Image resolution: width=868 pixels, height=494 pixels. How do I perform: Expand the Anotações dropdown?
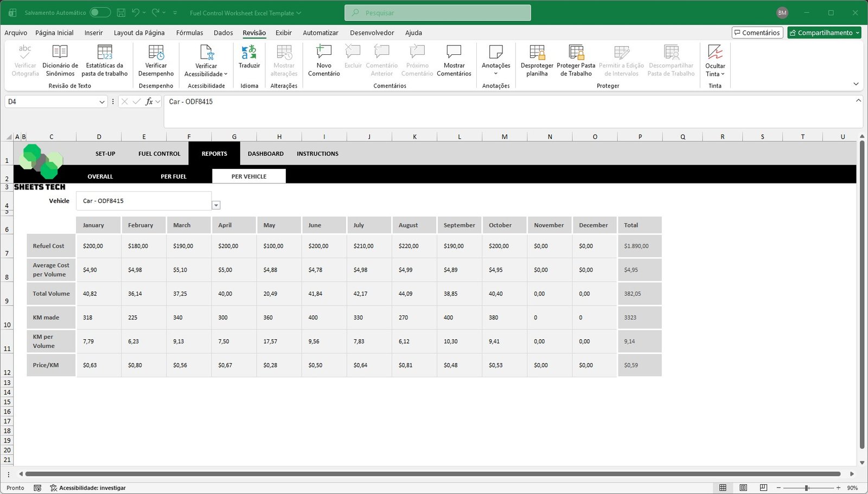click(496, 73)
